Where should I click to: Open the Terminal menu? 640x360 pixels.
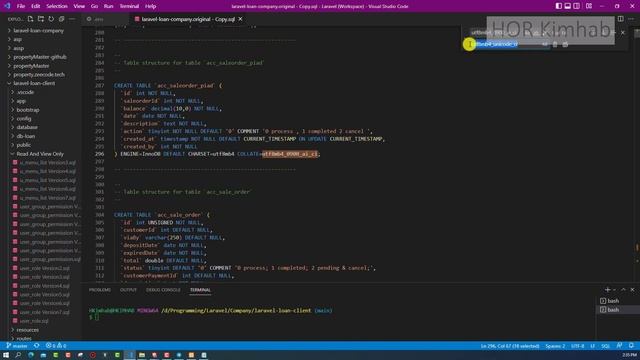pos(129,6)
